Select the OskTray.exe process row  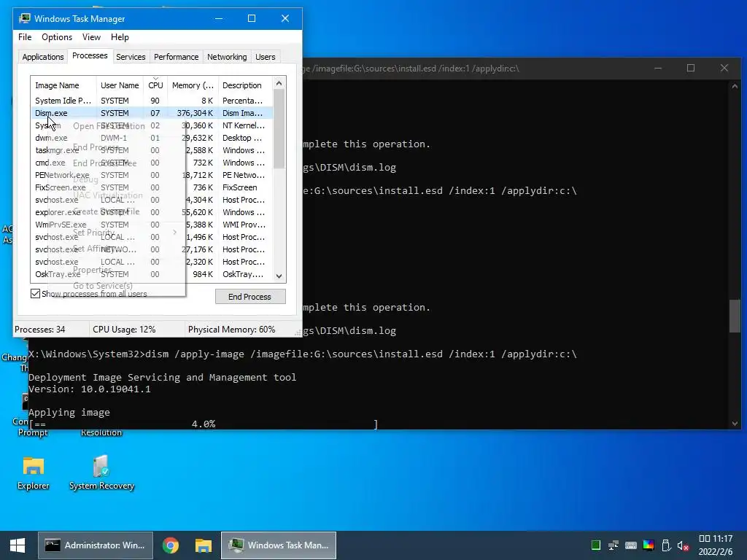pos(152,274)
